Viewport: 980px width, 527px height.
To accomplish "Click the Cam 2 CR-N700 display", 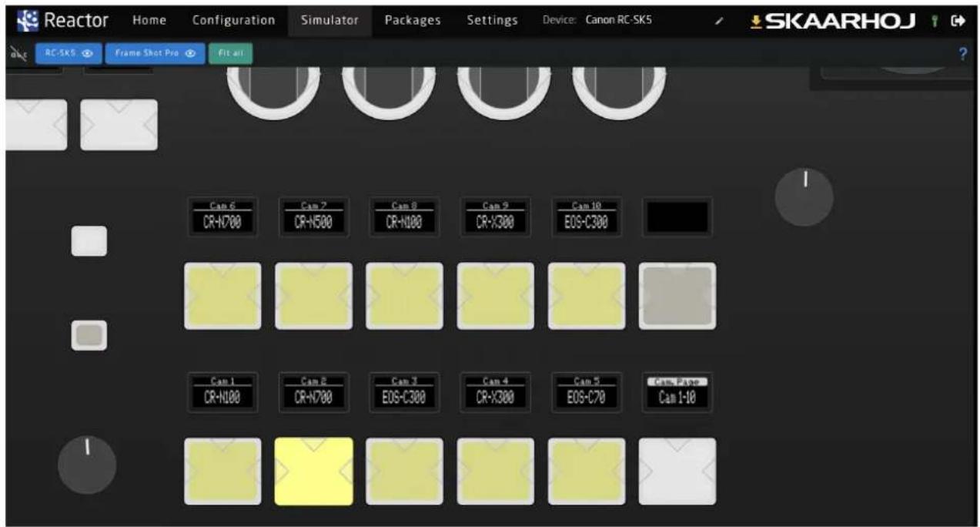I will pyautogui.click(x=313, y=392).
